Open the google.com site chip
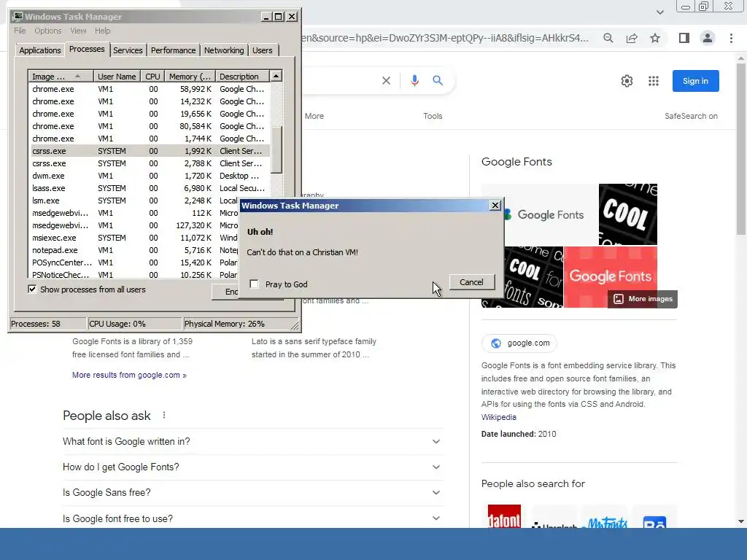The height and width of the screenshot is (560, 747). (519, 343)
